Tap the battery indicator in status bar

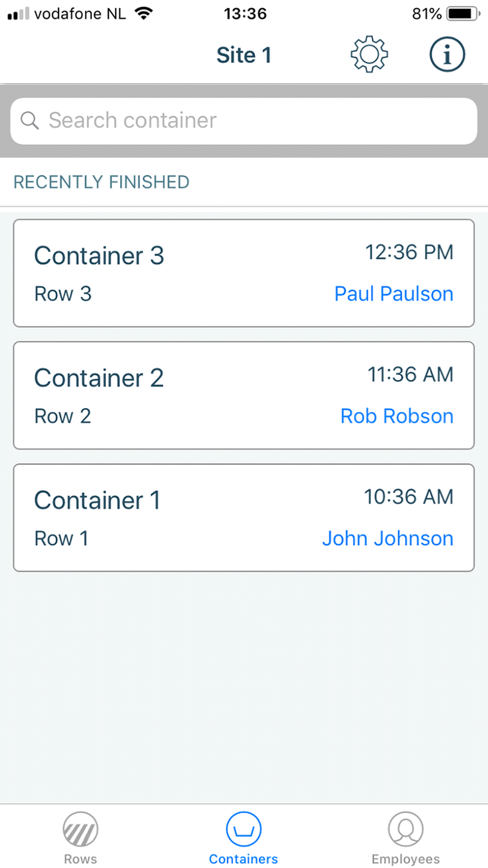(x=463, y=14)
